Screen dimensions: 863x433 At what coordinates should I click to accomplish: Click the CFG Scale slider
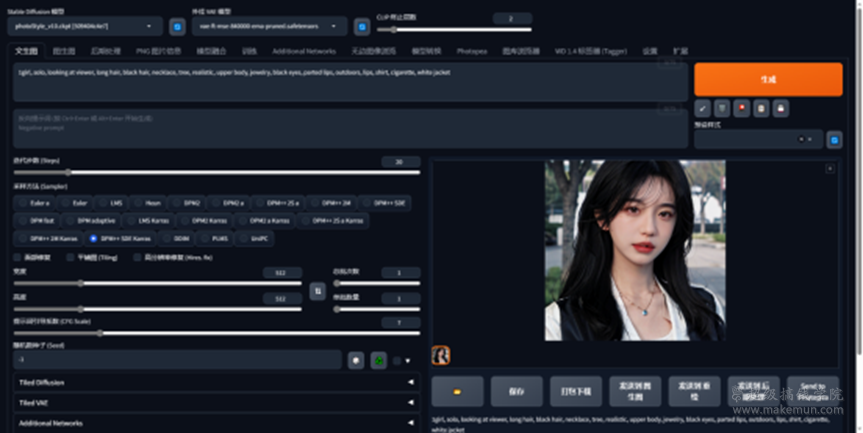click(x=200, y=333)
